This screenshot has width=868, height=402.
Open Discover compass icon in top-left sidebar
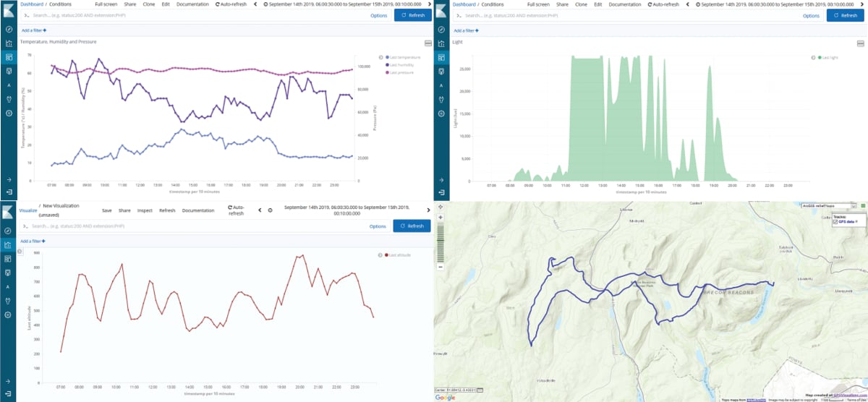coord(9,30)
